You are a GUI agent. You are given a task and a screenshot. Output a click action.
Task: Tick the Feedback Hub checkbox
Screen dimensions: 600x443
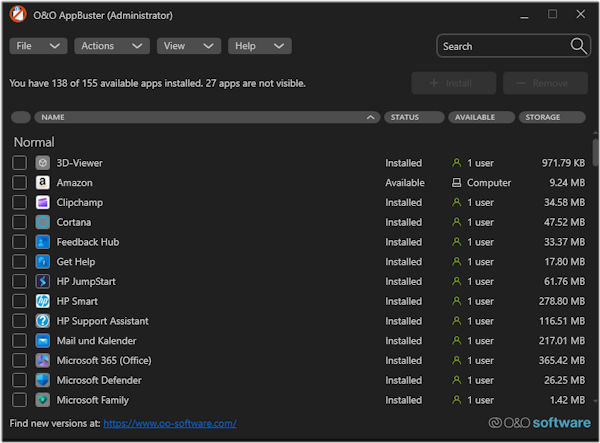click(20, 242)
